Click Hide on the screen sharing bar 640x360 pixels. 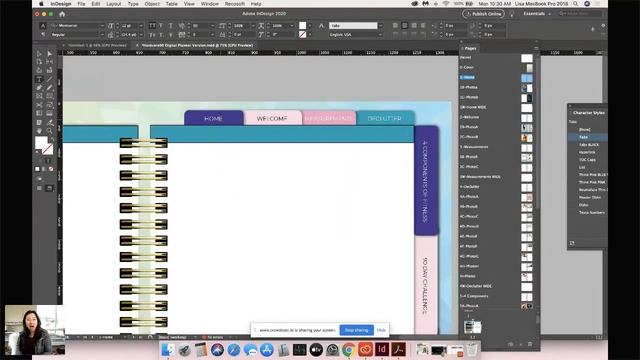[381, 330]
